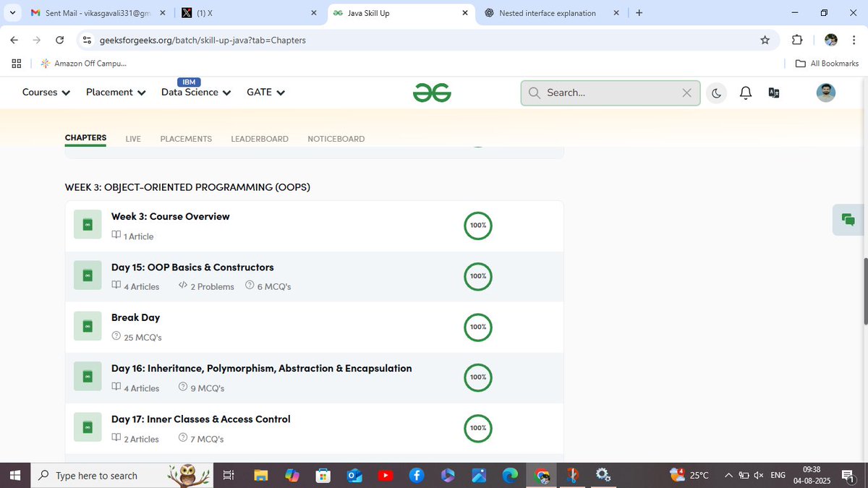The width and height of the screenshot is (868, 488).
Task: Expand the Placement dropdown
Action: [116, 93]
